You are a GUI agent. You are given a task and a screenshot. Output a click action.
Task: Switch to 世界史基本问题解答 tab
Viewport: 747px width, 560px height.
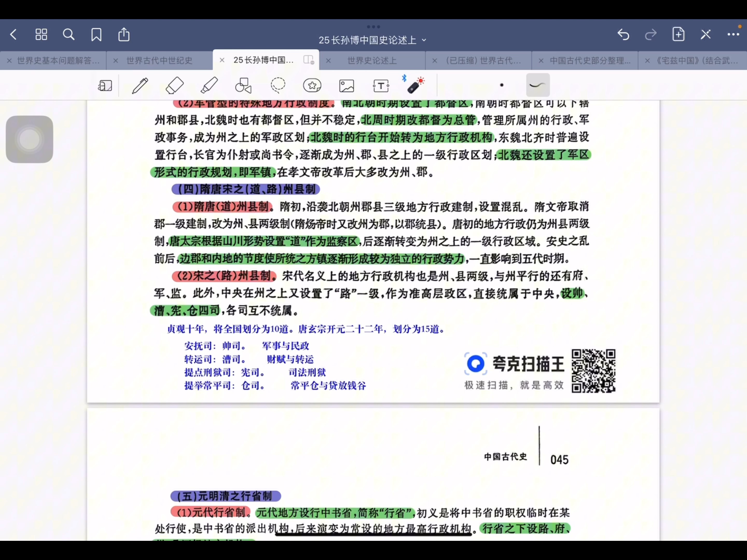58,60
